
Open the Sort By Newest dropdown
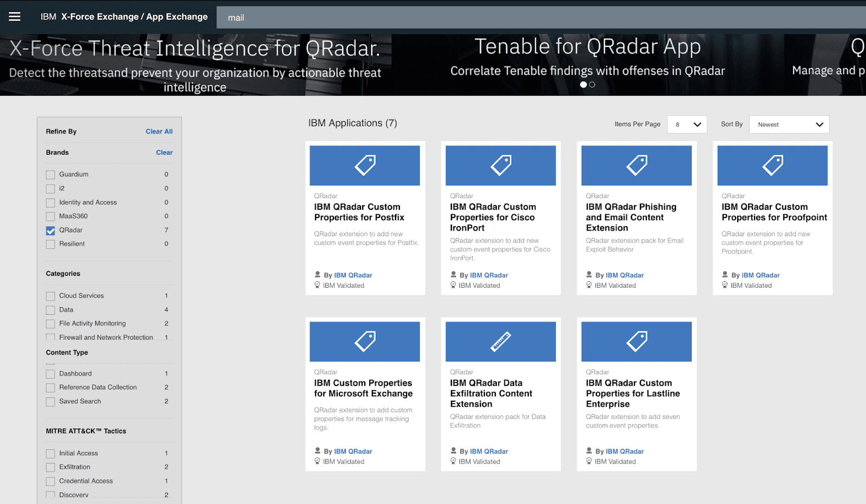[x=789, y=124]
